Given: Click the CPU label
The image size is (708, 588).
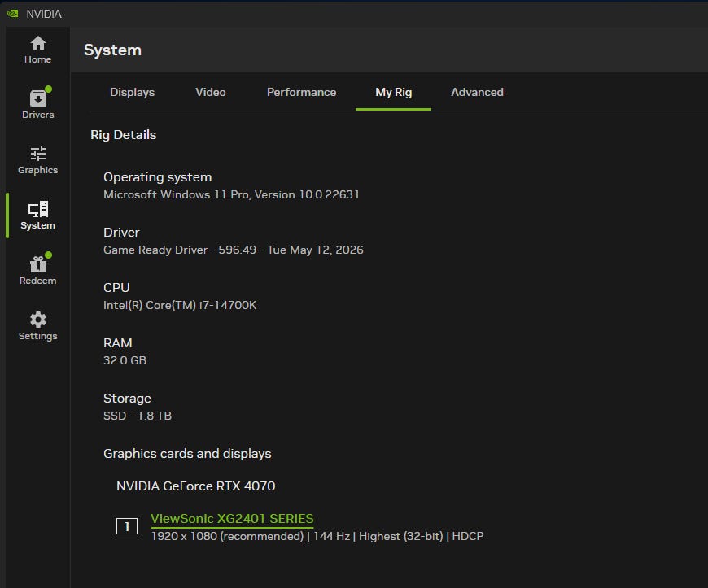Looking at the screenshot, I should pyautogui.click(x=116, y=287).
